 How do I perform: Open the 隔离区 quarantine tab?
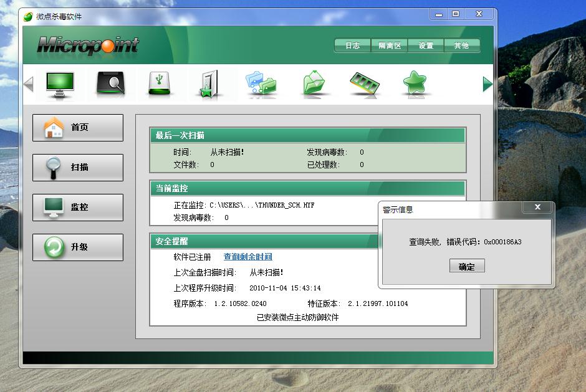click(x=390, y=45)
